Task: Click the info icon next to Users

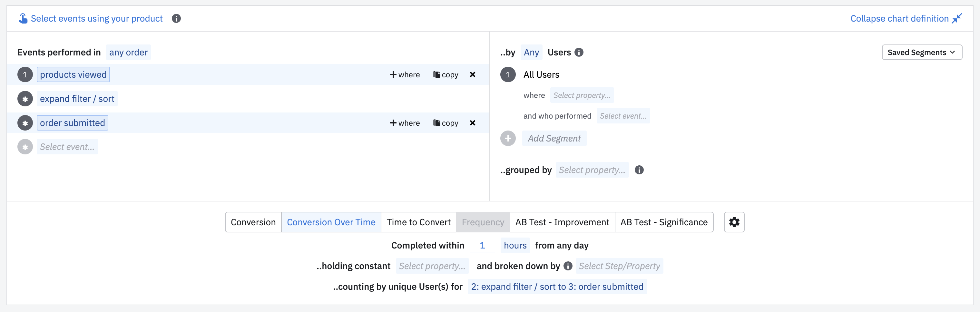Action: pyautogui.click(x=579, y=53)
